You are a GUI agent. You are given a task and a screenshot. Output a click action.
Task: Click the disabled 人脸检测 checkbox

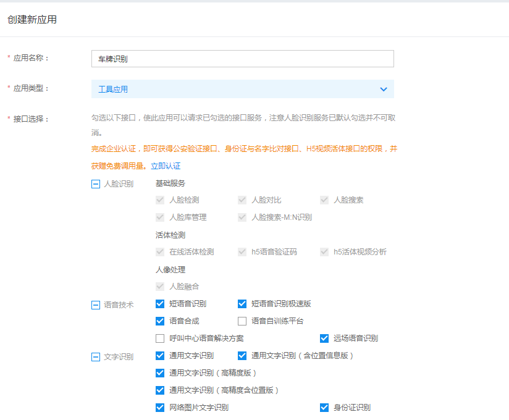coord(160,200)
